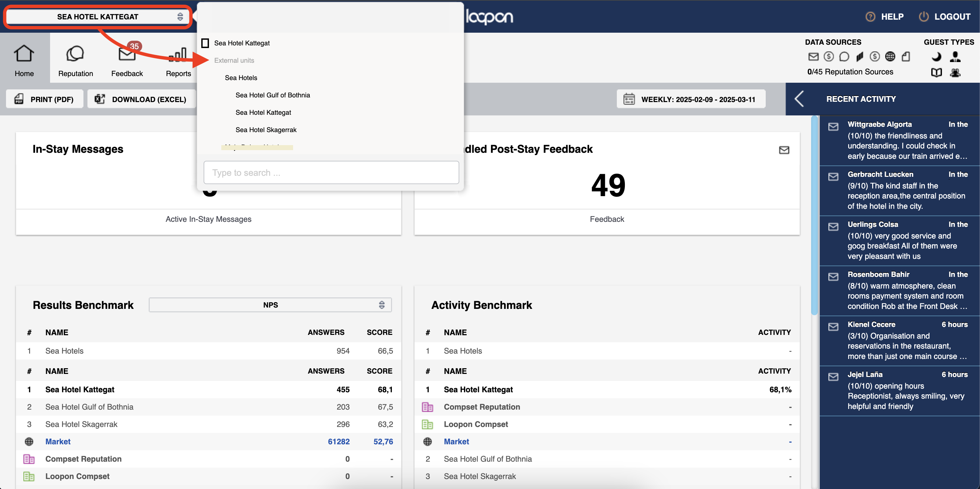This screenshot has height=489, width=980.
Task: Toggle the page document data source icon
Action: 906,57
